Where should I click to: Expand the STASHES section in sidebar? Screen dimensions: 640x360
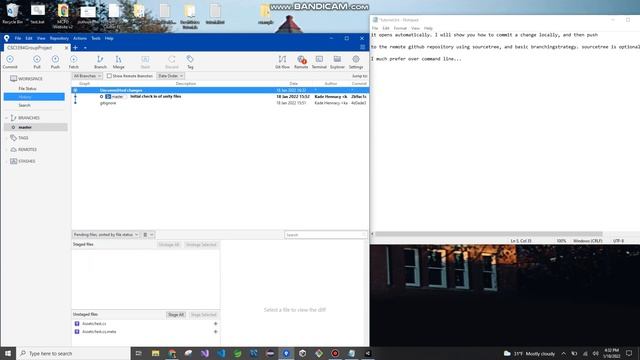pyautogui.click(x=6, y=161)
